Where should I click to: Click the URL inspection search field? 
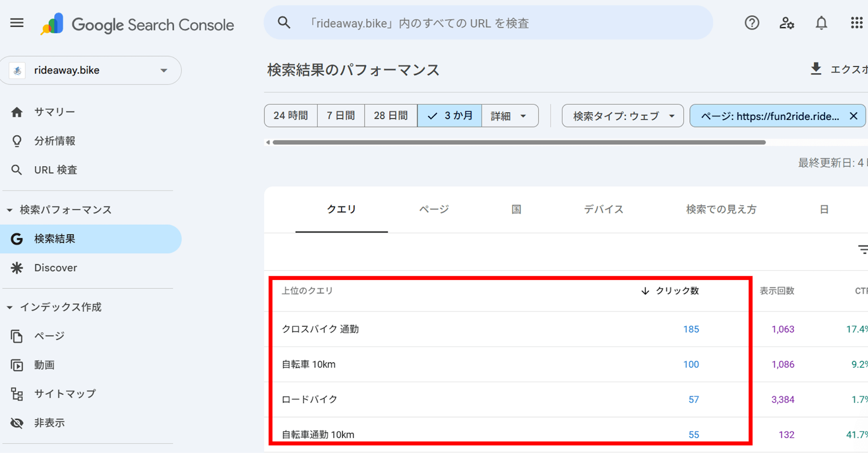pyautogui.click(x=488, y=23)
